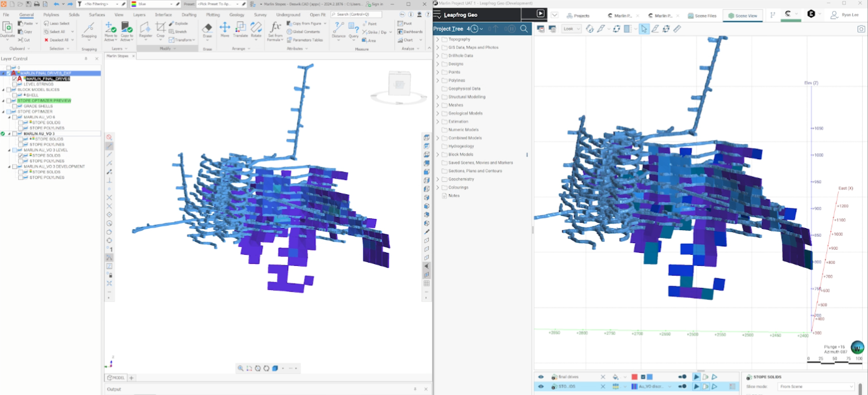Click the Project Tree search magnifier
Image resolution: width=868 pixels, height=395 pixels.
pyautogui.click(x=524, y=29)
